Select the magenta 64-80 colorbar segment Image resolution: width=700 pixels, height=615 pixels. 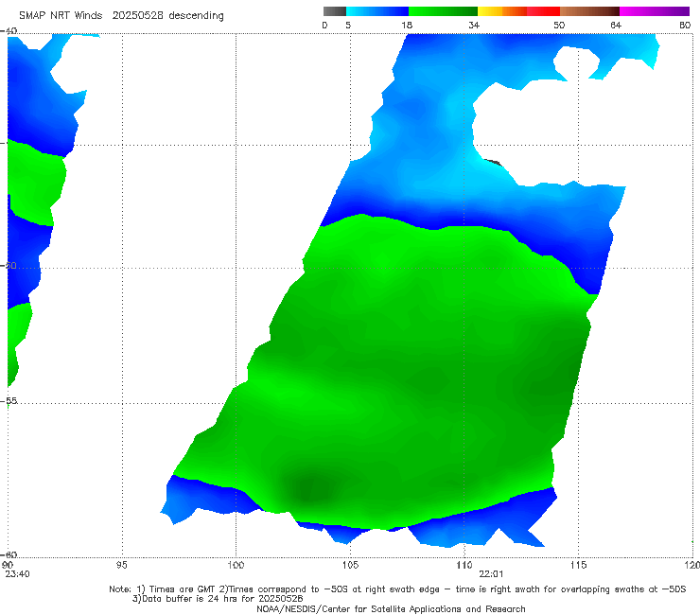[x=655, y=11]
